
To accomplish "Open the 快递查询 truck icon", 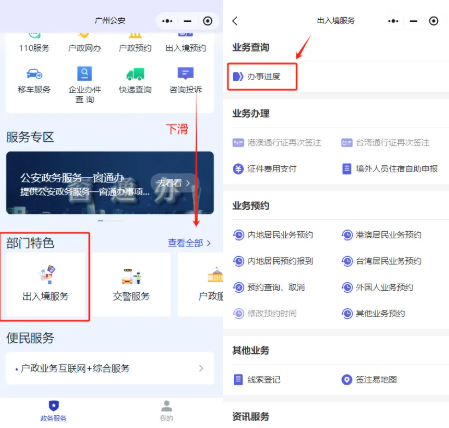I will point(135,74).
